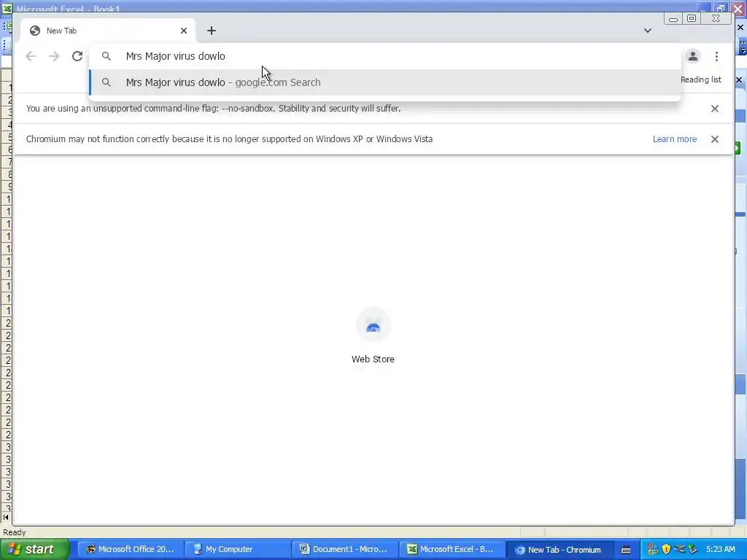Reload the page in Chromium
The height and width of the screenshot is (560, 747).
(77, 56)
